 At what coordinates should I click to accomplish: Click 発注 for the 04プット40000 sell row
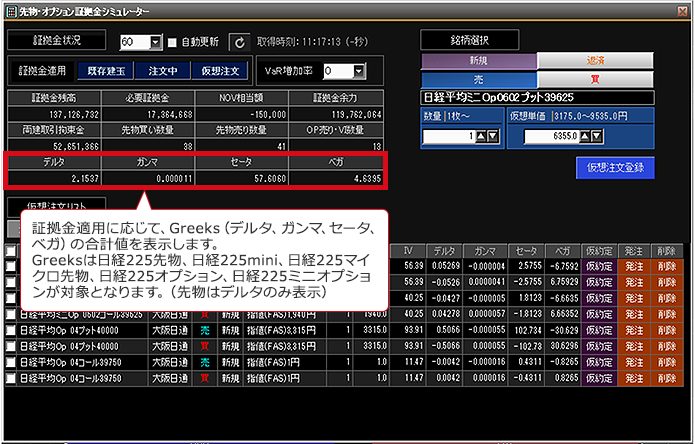pos(634,330)
